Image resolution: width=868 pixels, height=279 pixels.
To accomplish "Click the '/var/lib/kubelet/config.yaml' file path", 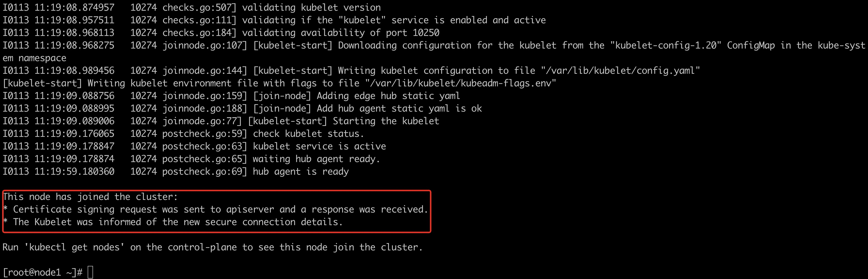I will (620, 71).
